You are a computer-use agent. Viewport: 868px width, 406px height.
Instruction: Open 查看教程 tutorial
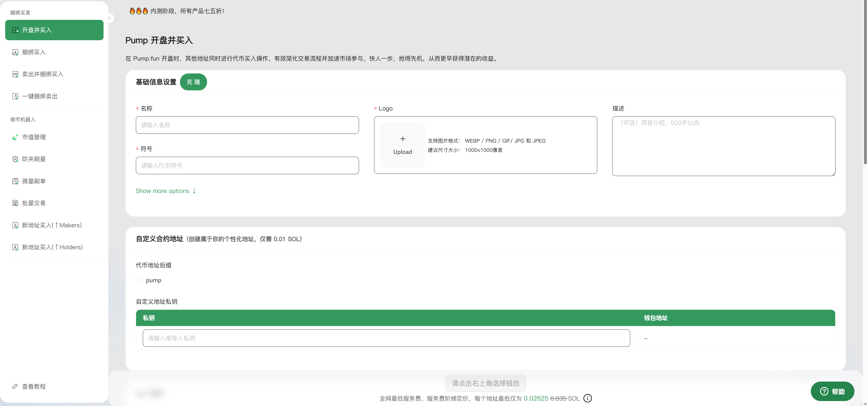click(33, 387)
